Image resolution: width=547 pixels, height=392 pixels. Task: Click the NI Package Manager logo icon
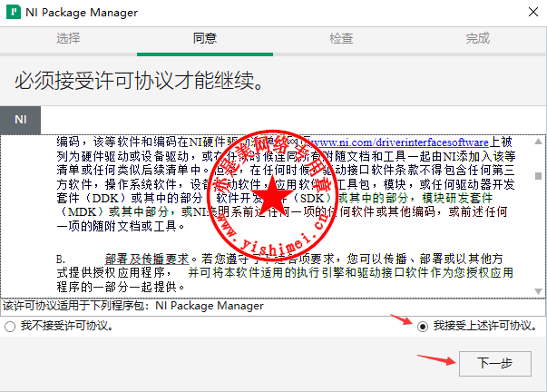(x=14, y=12)
